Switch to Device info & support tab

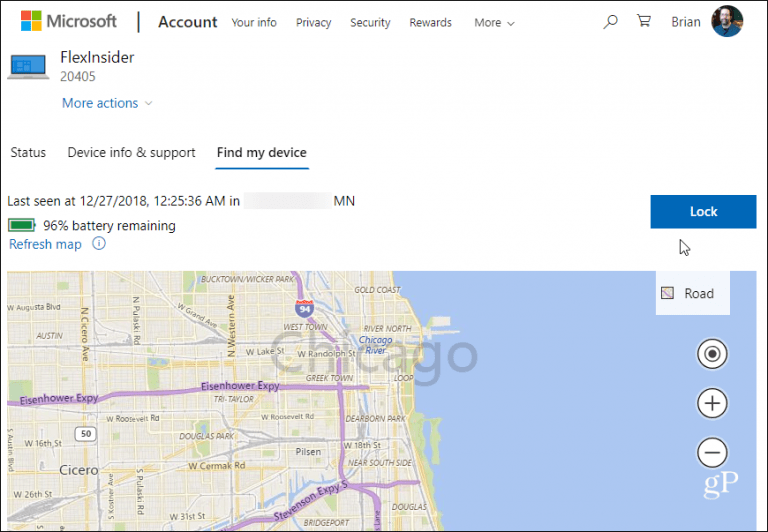tap(131, 153)
